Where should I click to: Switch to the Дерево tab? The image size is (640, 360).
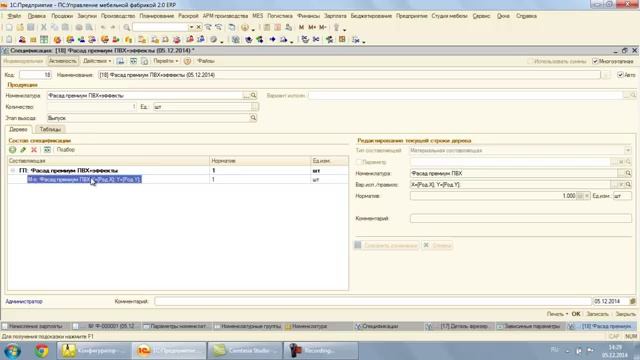pyautogui.click(x=18, y=129)
